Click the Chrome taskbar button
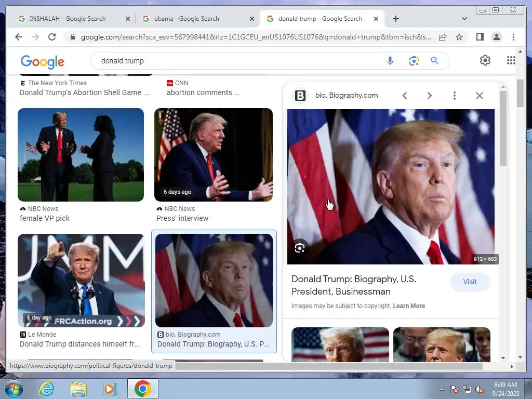The width and height of the screenshot is (532, 399). pos(142,389)
